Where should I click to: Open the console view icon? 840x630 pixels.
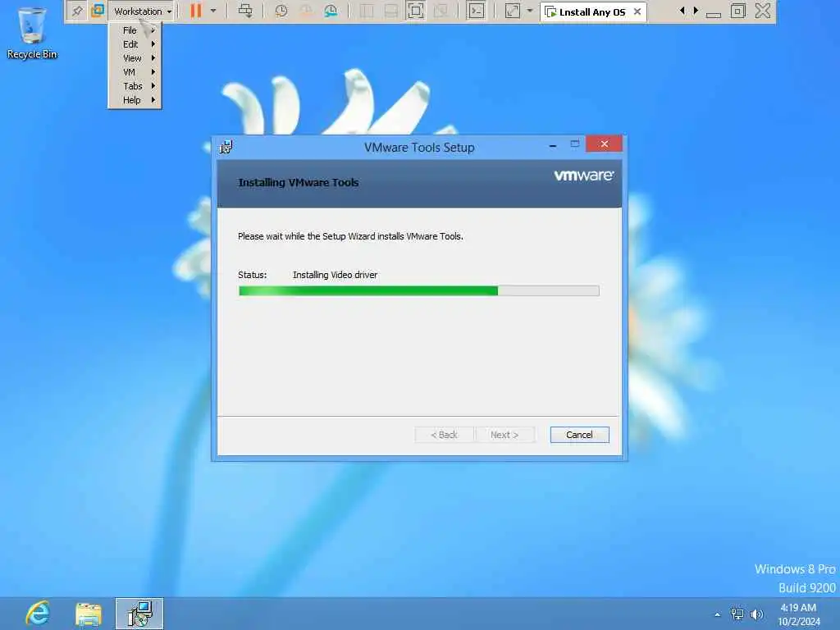(476, 11)
